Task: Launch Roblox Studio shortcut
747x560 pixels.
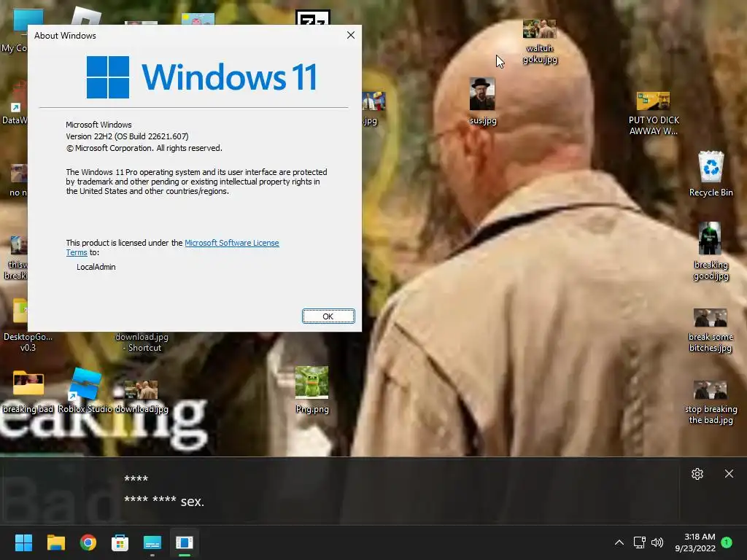Action: click(85, 391)
